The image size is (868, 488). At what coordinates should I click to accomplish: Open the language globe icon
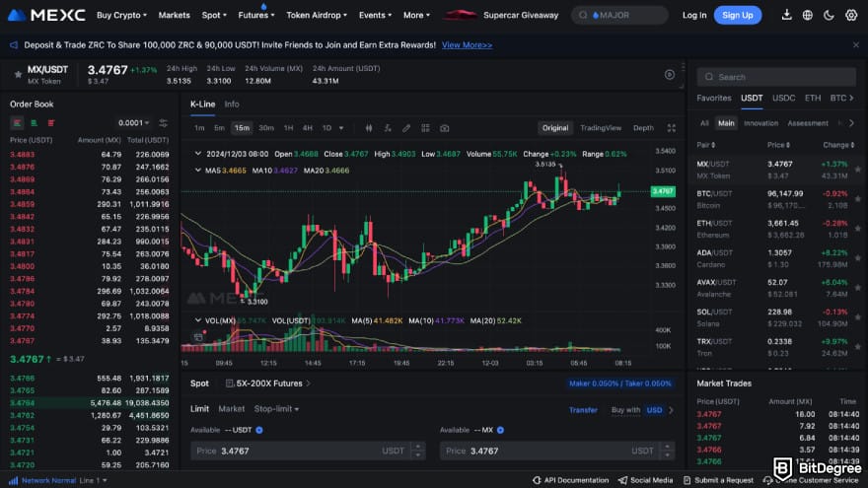click(x=808, y=15)
